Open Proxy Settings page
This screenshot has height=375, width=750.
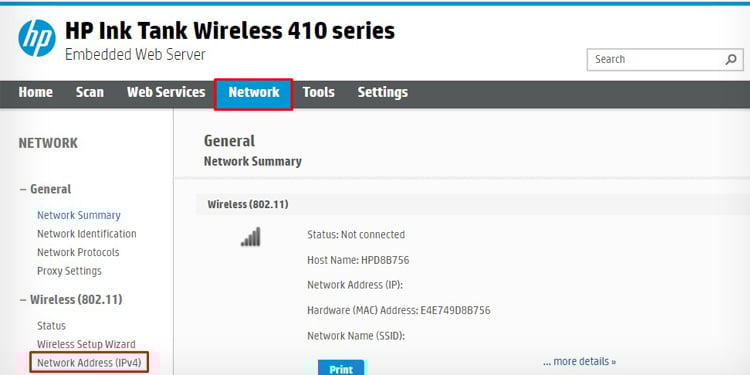69,271
